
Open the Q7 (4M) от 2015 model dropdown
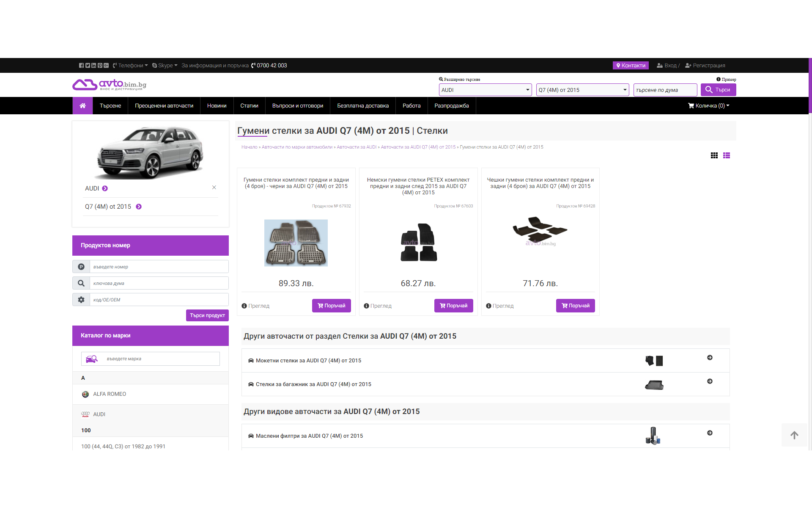point(582,90)
